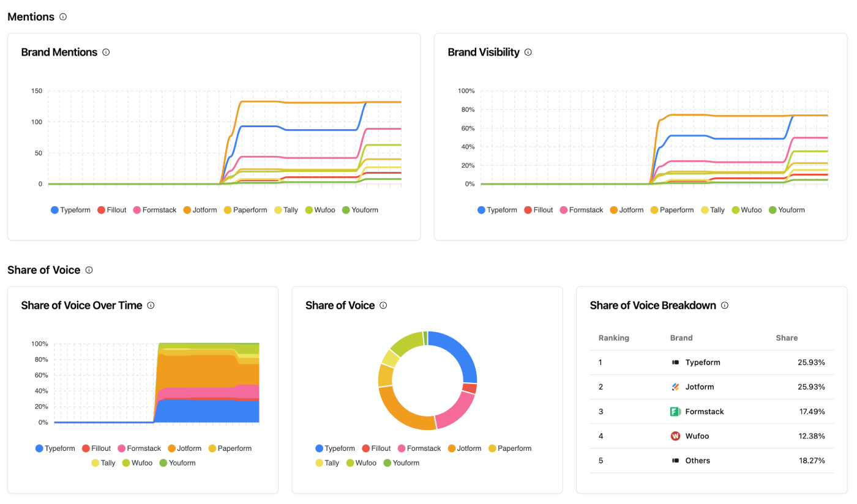
Task: Toggle Jotform legend in Brand Visibility chart
Action: point(626,210)
